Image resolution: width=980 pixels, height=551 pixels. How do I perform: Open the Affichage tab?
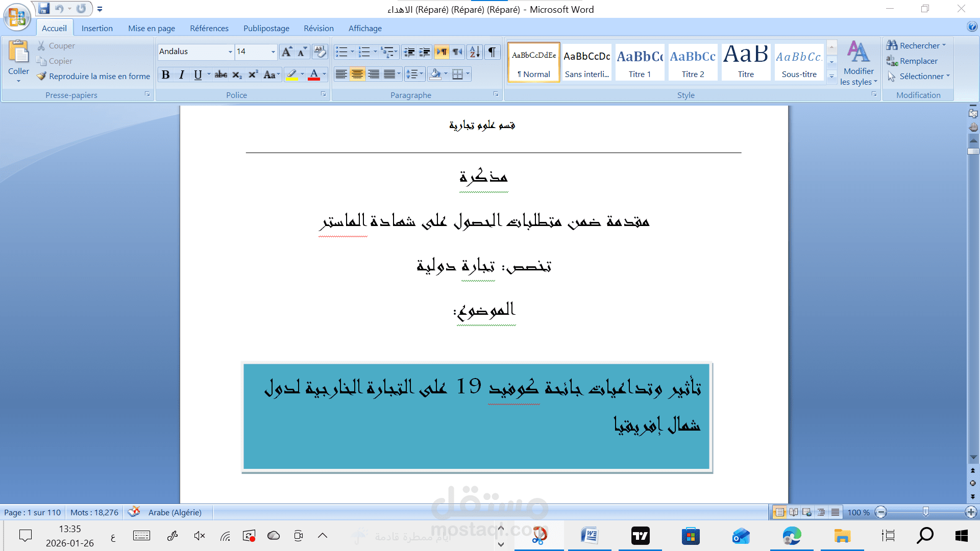[365, 28]
